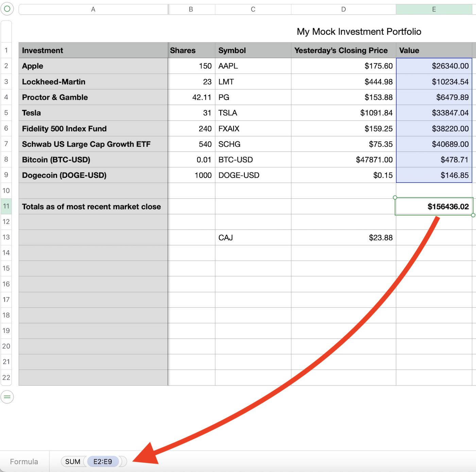Image resolution: width=476 pixels, height=472 pixels.
Task: Select column A header
Action: 93,9
